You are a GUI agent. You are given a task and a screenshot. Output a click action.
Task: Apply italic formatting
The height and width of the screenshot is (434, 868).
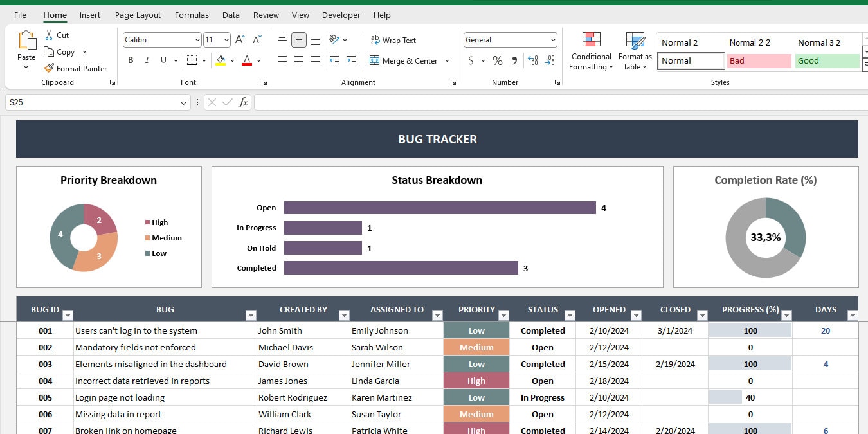pyautogui.click(x=147, y=60)
